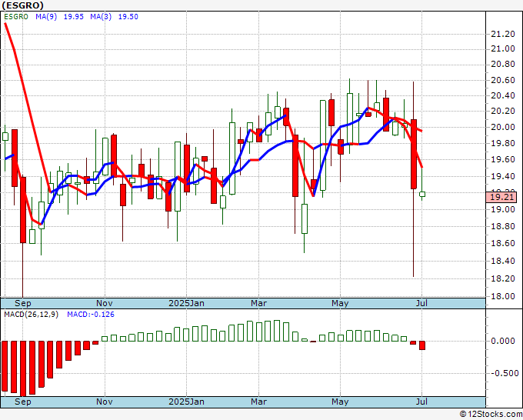Open the 12Stocks.com copyright link

[491, 415]
